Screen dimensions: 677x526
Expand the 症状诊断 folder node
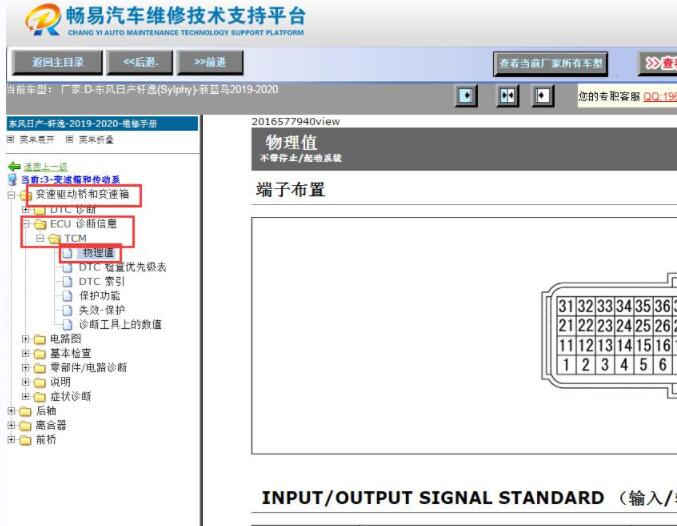point(25,396)
